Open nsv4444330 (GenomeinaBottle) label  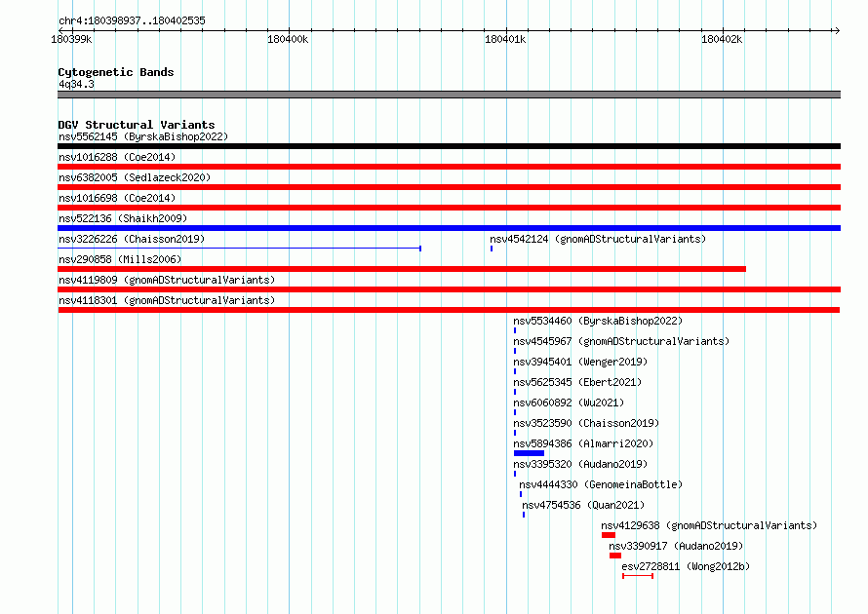[601, 484]
